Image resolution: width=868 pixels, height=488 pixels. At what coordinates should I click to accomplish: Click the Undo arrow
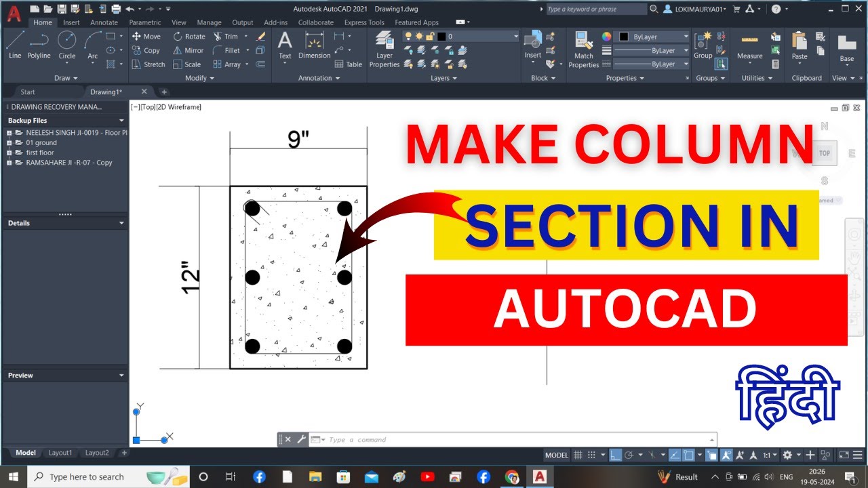click(x=129, y=9)
